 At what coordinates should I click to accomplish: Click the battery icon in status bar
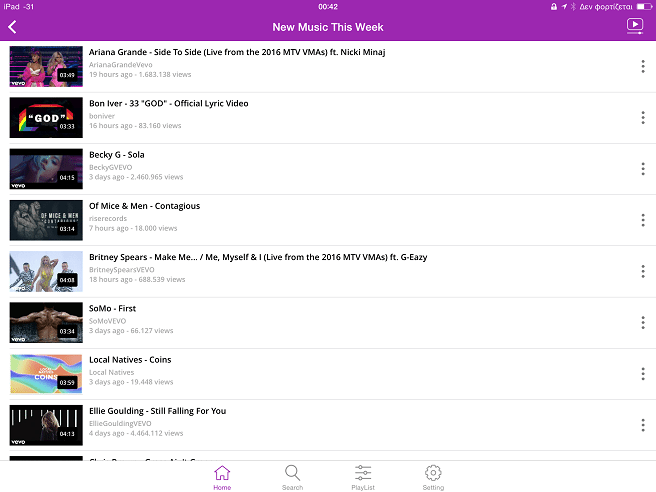pyautogui.click(x=645, y=7)
